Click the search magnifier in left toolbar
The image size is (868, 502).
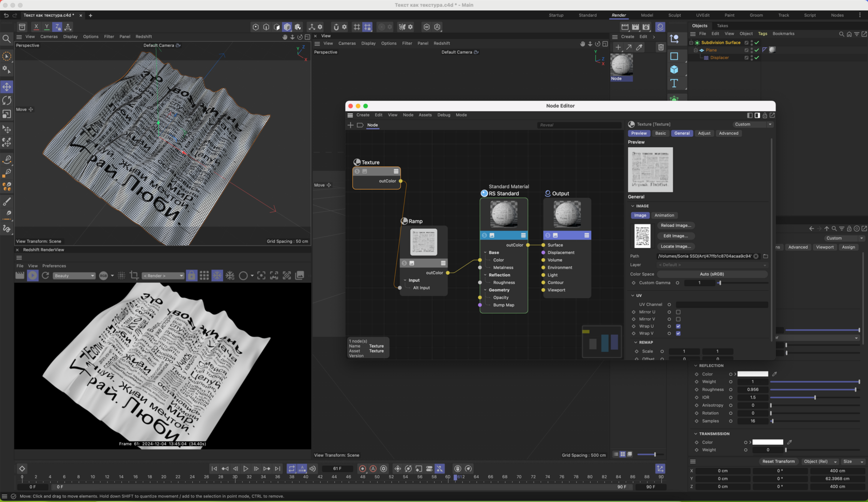click(7, 39)
